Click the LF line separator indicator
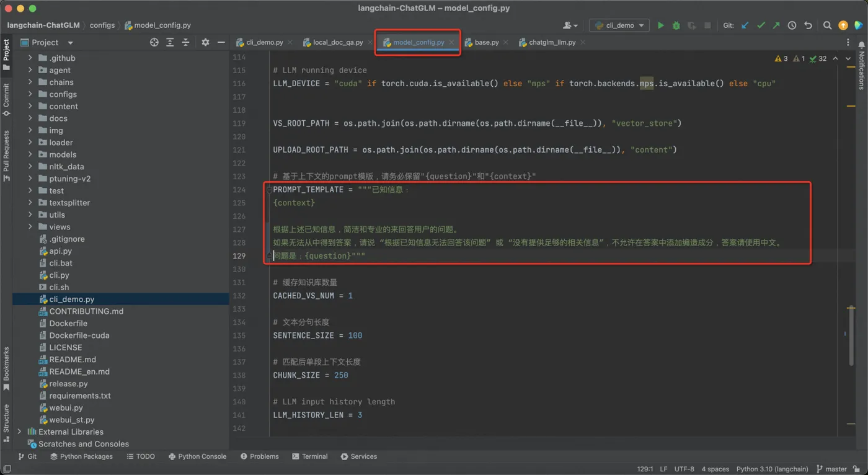The height and width of the screenshot is (475, 868). coord(663,469)
